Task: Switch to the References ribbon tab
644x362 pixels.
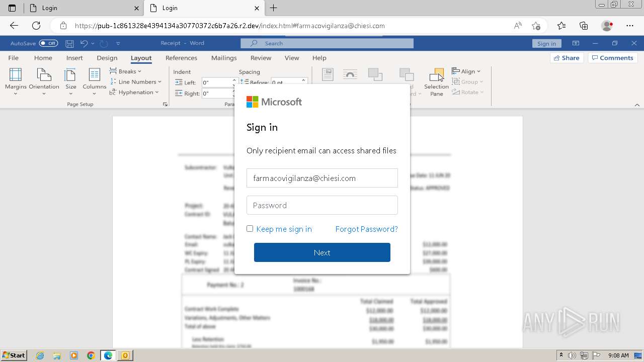Action: pyautogui.click(x=181, y=58)
